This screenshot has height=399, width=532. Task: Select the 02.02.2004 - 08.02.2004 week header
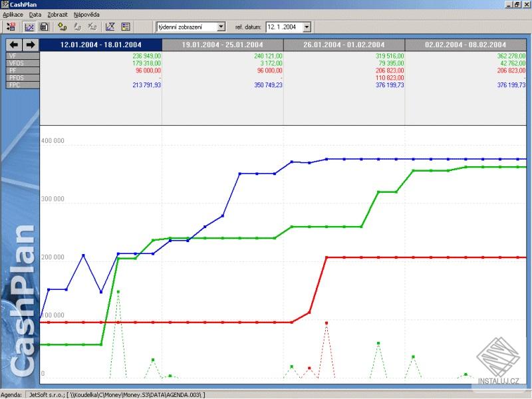pos(465,45)
